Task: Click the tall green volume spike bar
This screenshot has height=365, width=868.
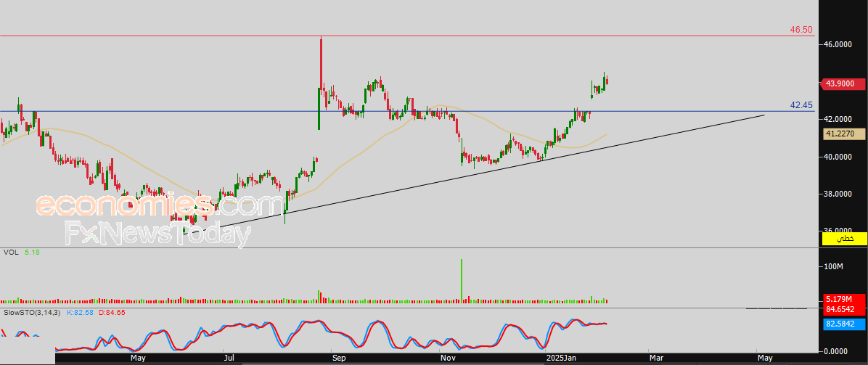Action: point(461,280)
